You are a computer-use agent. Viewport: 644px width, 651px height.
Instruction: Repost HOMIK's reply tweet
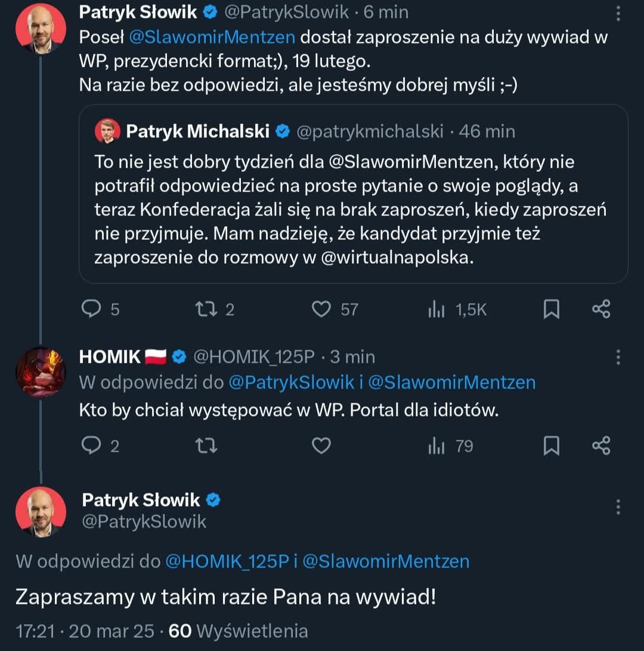pos(207,446)
